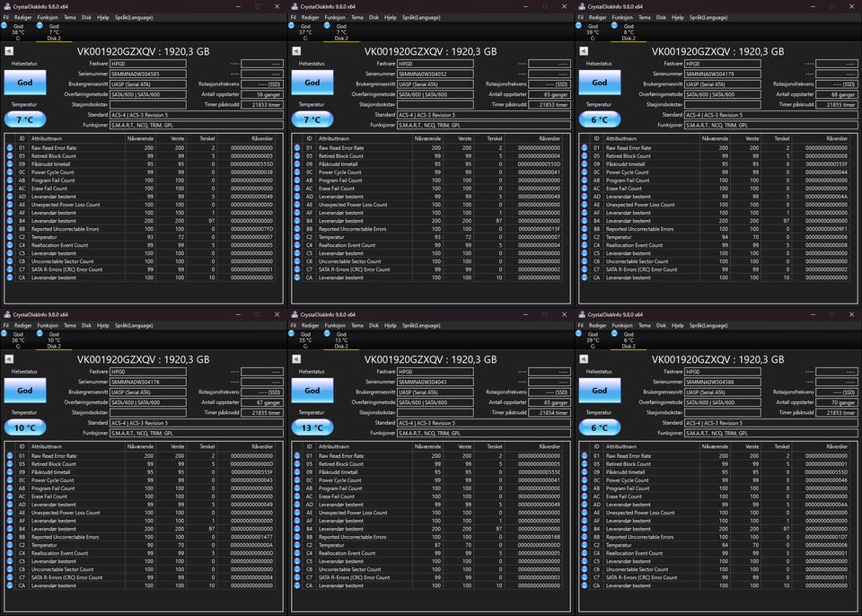Select Disk 2 tab in top-middle window
The image size is (862, 616).
pos(341,32)
